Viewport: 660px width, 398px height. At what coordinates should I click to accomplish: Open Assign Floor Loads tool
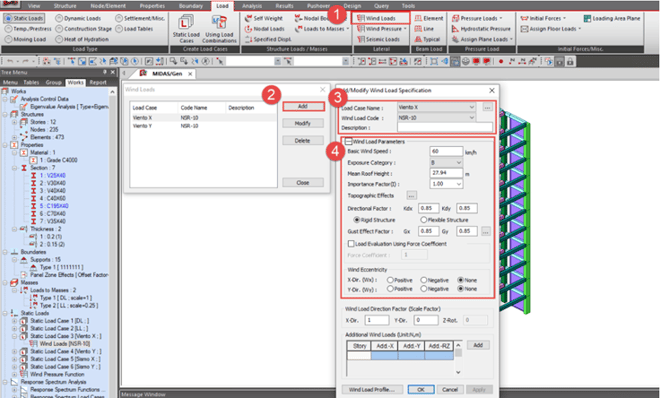point(551,29)
